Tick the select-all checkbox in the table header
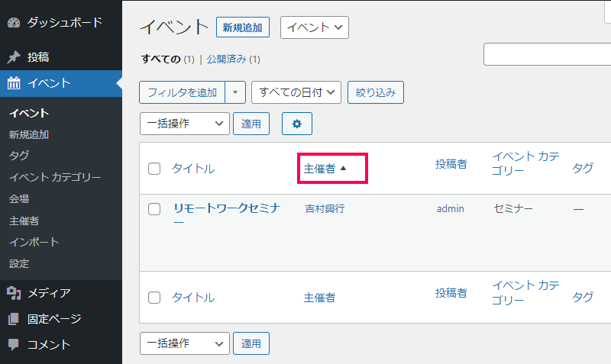 pos(154,169)
